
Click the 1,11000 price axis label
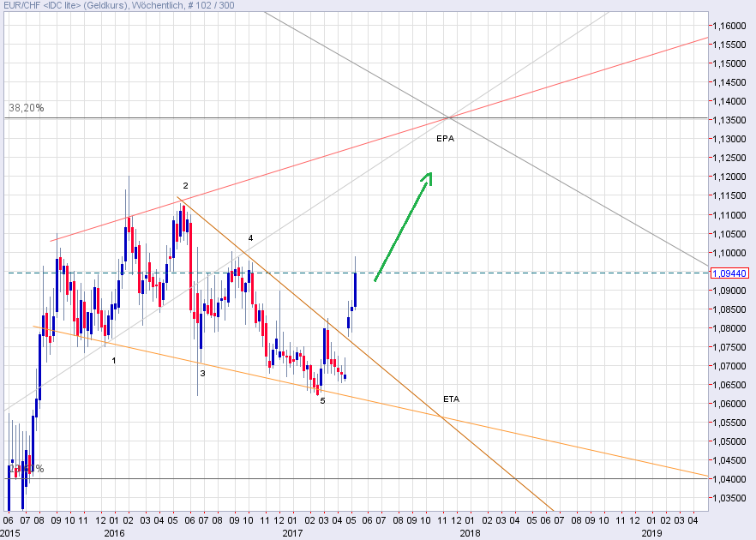tap(729, 215)
